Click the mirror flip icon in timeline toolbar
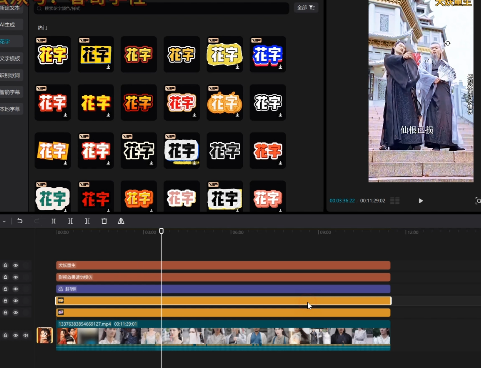 pyautogui.click(x=121, y=221)
